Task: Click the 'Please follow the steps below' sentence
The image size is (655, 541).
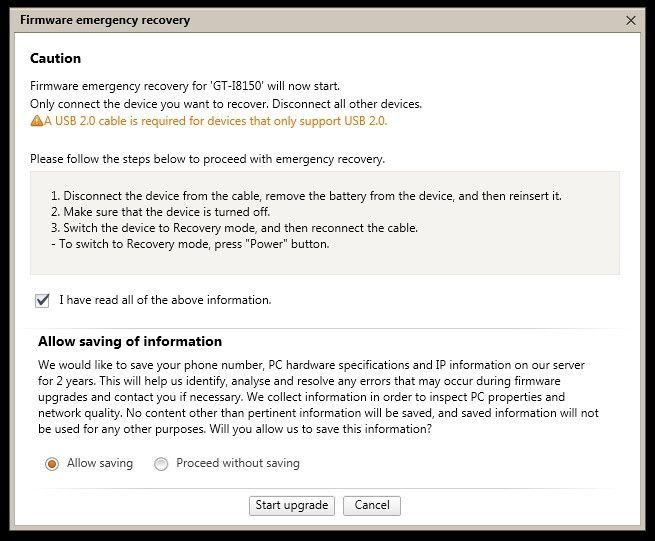Action: point(207,159)
